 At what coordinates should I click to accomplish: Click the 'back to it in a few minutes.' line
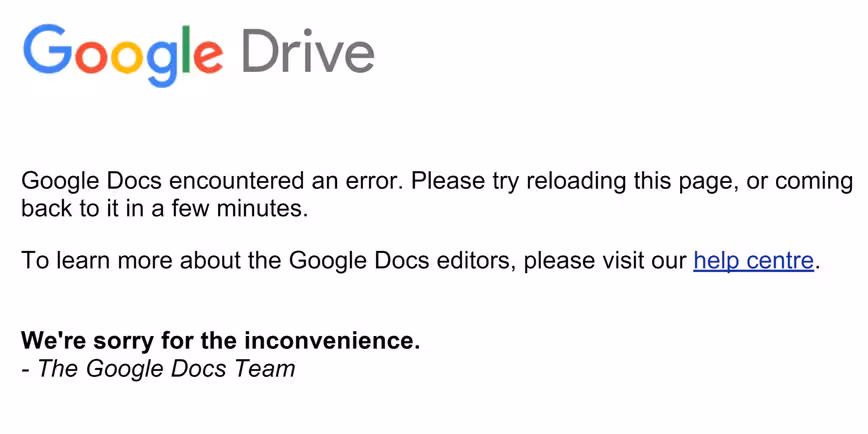(x=164, y=209)
